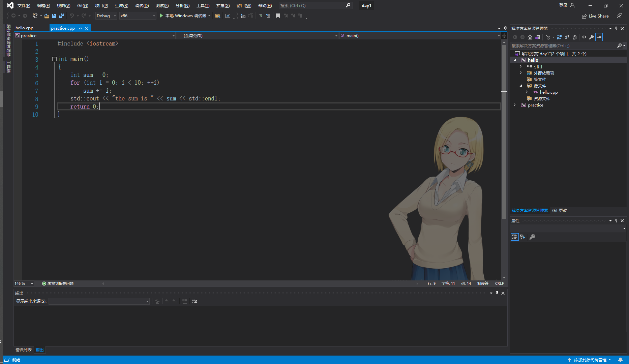Toggle the pin on the practice.cpp tab
Image resolution: width=629 pixels, height=364 pixels.
(x=80, y=28)
